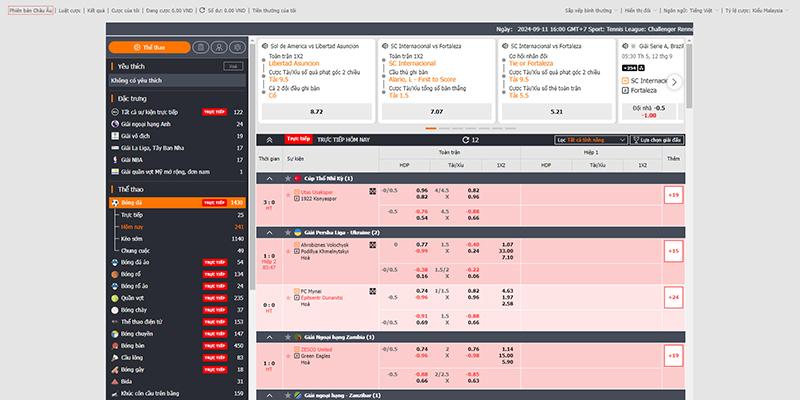This screenshot has width=800, height=400.
Task: Click the Bida billiards icon
Action: click(115, 382)
